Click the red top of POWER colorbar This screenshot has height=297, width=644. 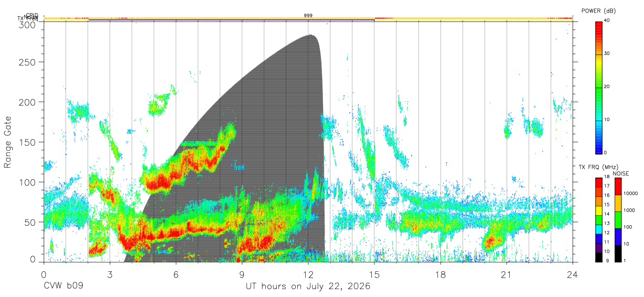click(x=599, y=30)
